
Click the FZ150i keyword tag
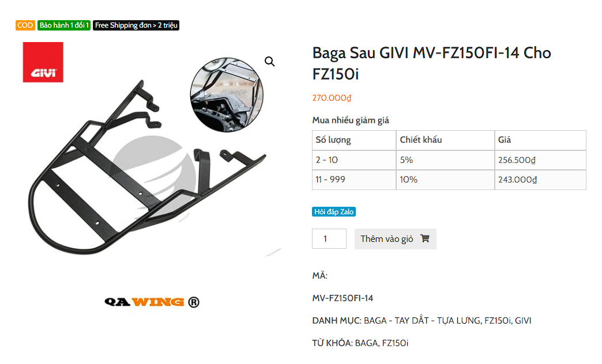pyautogui.click(x=395, y=343)
